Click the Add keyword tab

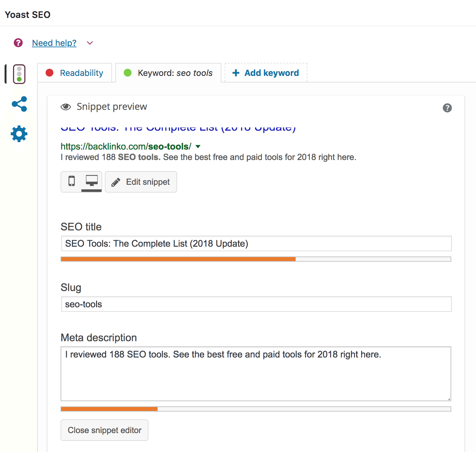tap(266, 73)
